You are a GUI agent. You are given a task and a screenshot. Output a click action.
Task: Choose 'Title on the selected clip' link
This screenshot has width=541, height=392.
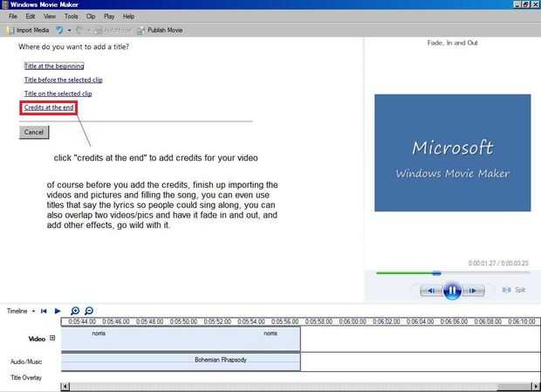(58, 93)
